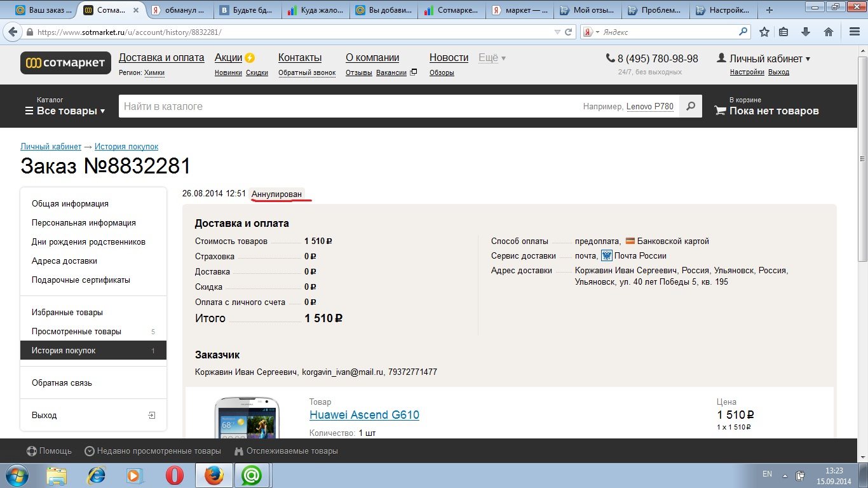868x488 pixels.
Task: Open Недавно просмотренные товары bottom bar
Action: (x=153, y=451)
